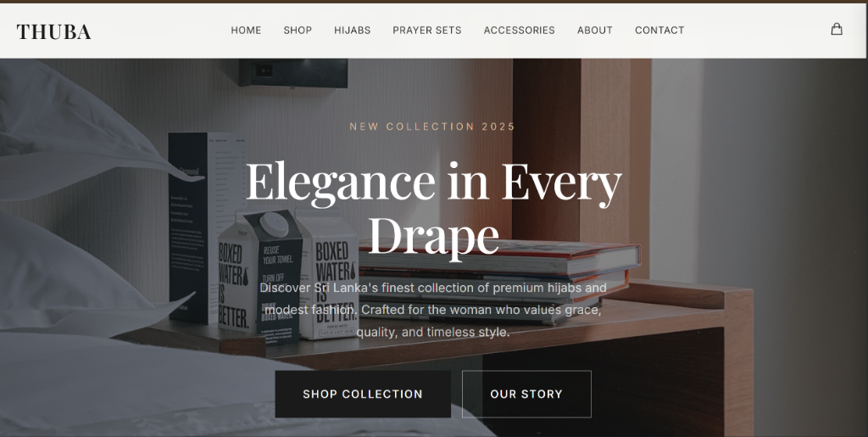Click the Discover Sri Lanka's finest paragraph

coord(433,311)
